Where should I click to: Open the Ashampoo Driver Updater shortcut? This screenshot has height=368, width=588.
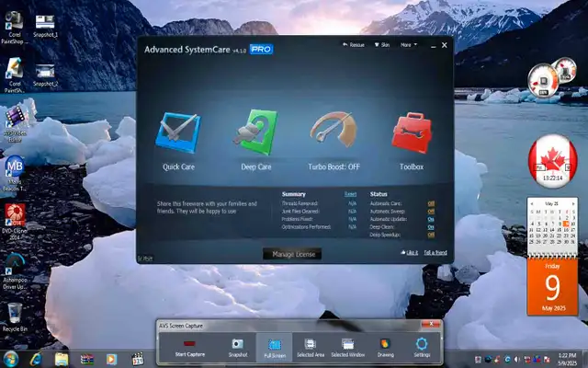15,271
